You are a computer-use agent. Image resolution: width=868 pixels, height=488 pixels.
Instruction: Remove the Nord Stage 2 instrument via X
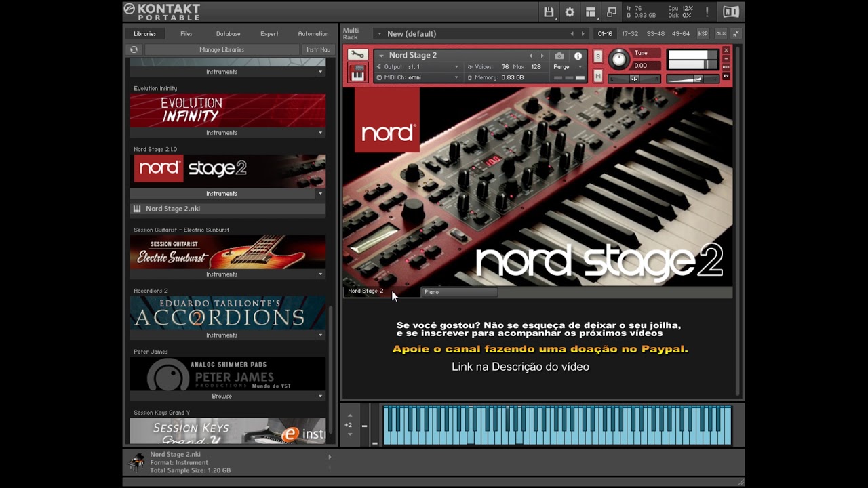coord(726,50)
